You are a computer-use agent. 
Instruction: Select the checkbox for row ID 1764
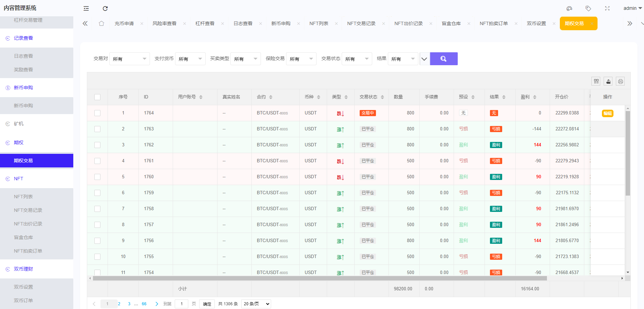97,113
